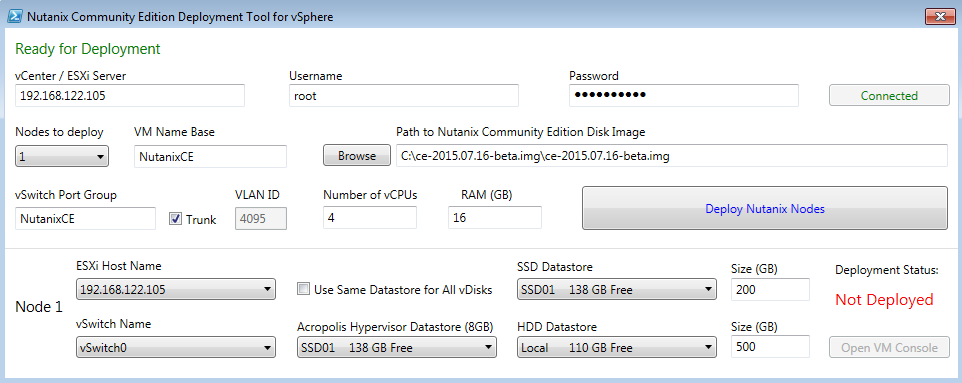Close the Nutanix Deployment Tool window
962x383 pixels.
coord(939,17)
